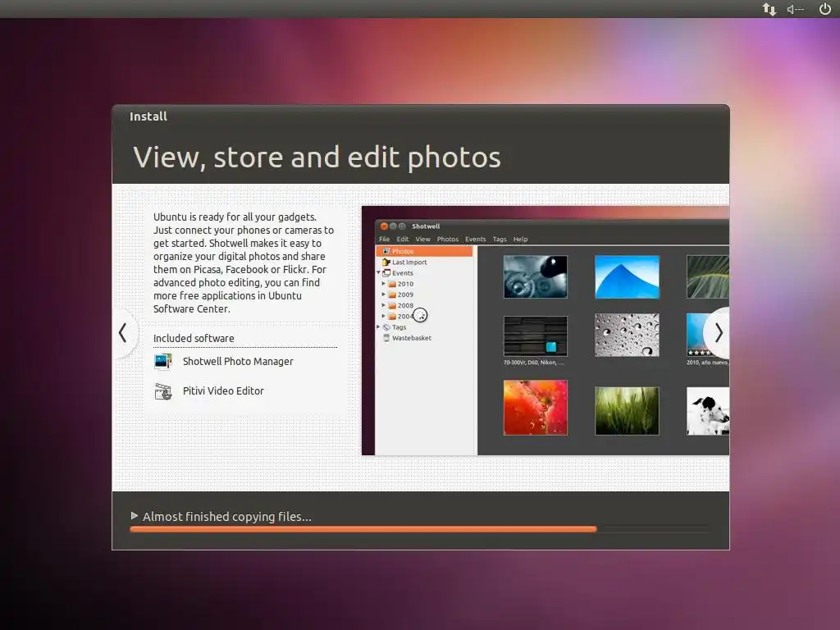Image resolution: width=840 pixels, height=630 pixels.
Task: Expand the 2010 events folder arrow
Action: coord(384,283)
